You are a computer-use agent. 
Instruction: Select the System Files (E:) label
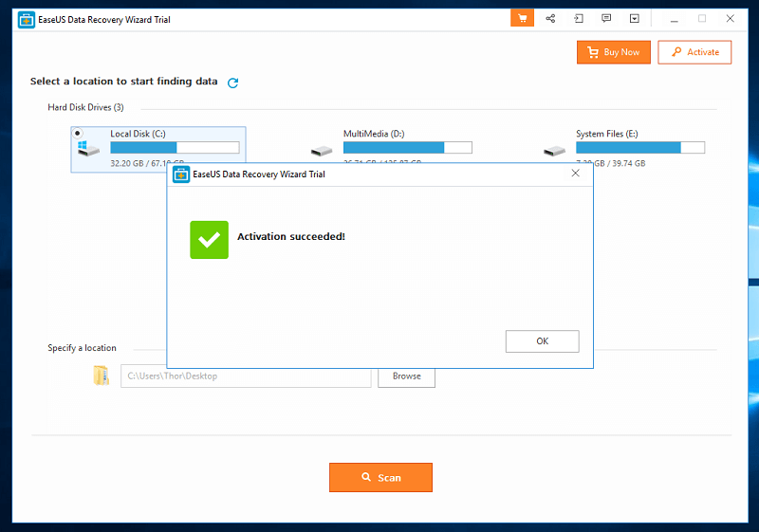tap(607, 134)
